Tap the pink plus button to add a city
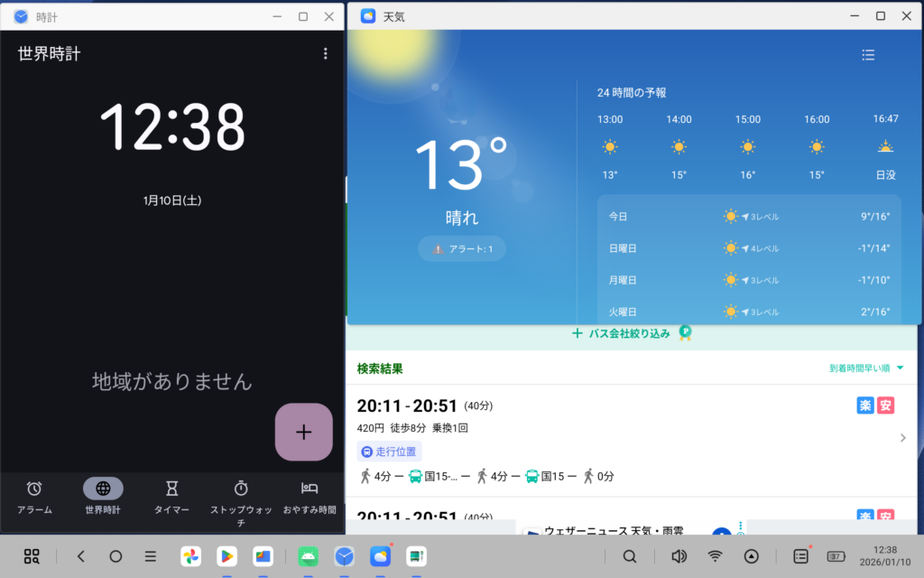Viewport: 924px width, 578px height. tap(303, 432)
